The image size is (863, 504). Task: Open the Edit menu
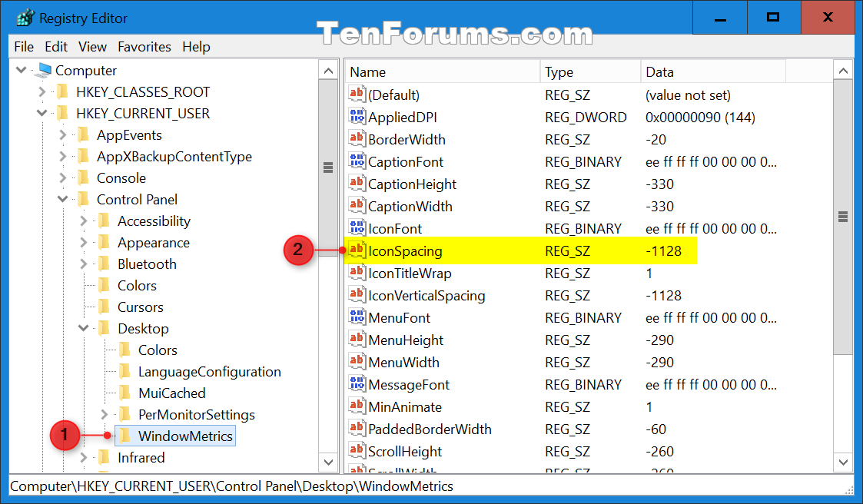(55, 47)
